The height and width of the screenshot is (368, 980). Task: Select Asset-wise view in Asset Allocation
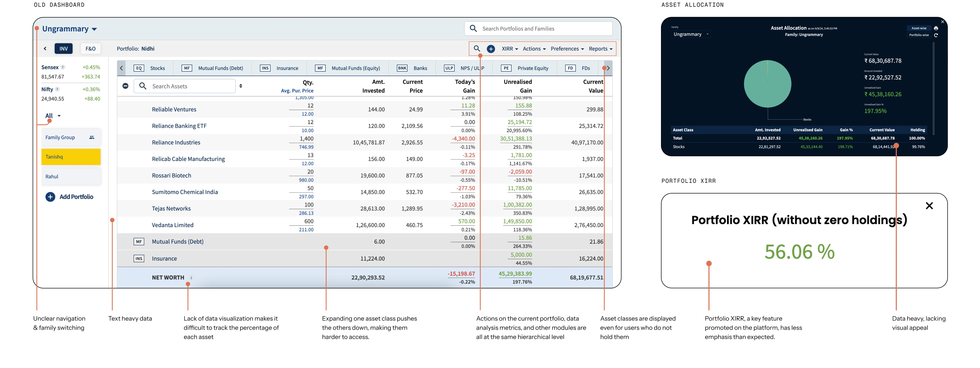pyautogui.click(x=919, y=28)
